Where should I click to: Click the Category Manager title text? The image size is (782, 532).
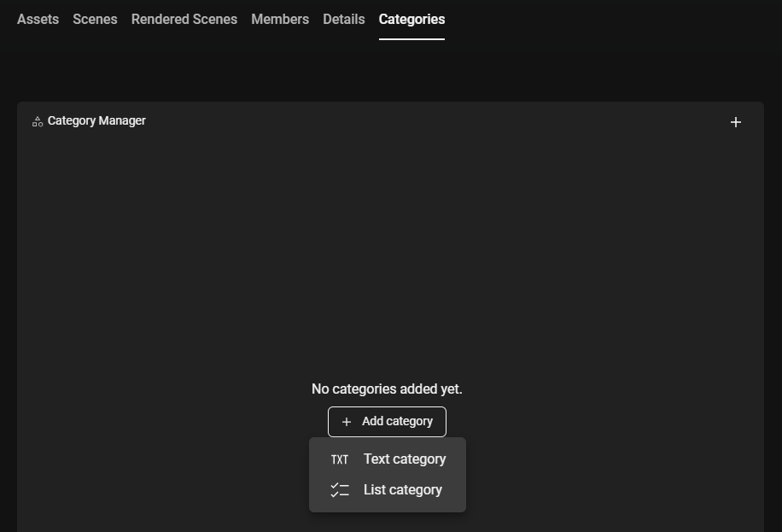[96, 120]
